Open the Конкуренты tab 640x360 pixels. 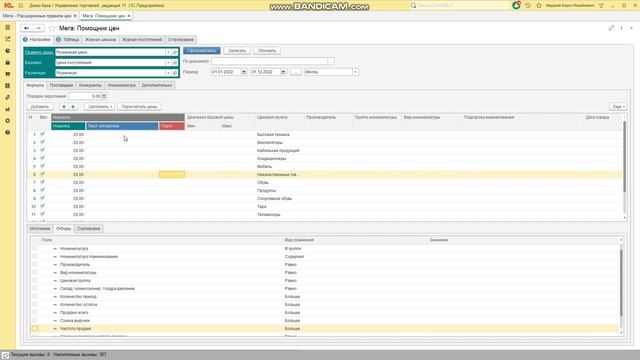pos(90,85)
